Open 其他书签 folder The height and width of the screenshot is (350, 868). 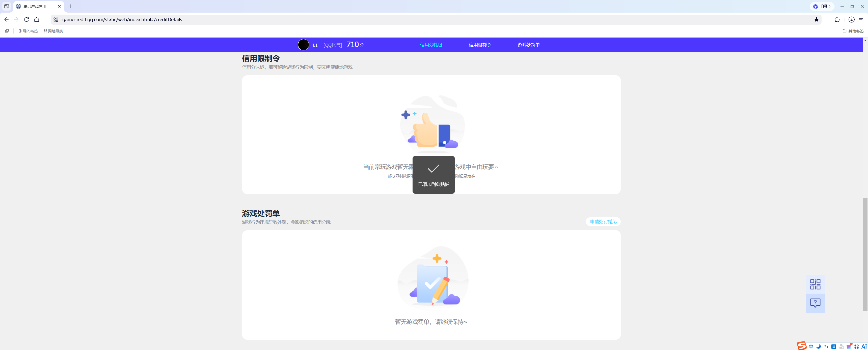point(853,31)
